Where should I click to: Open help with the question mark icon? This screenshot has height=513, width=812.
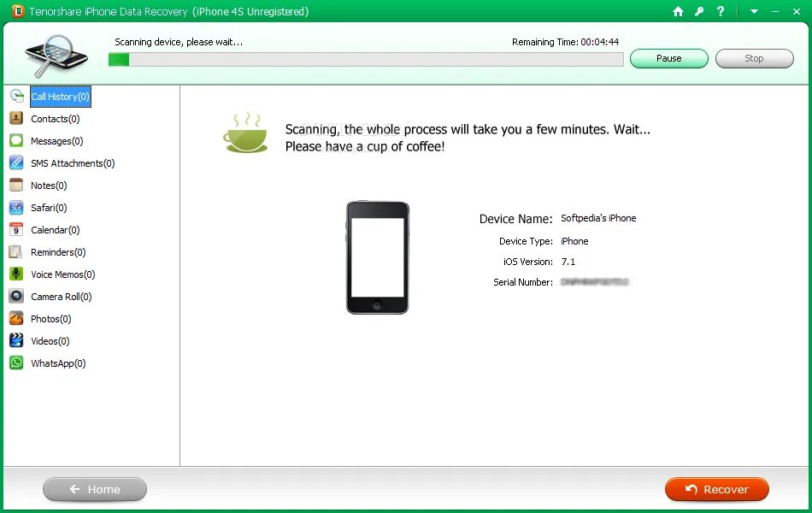click(721, 11)
